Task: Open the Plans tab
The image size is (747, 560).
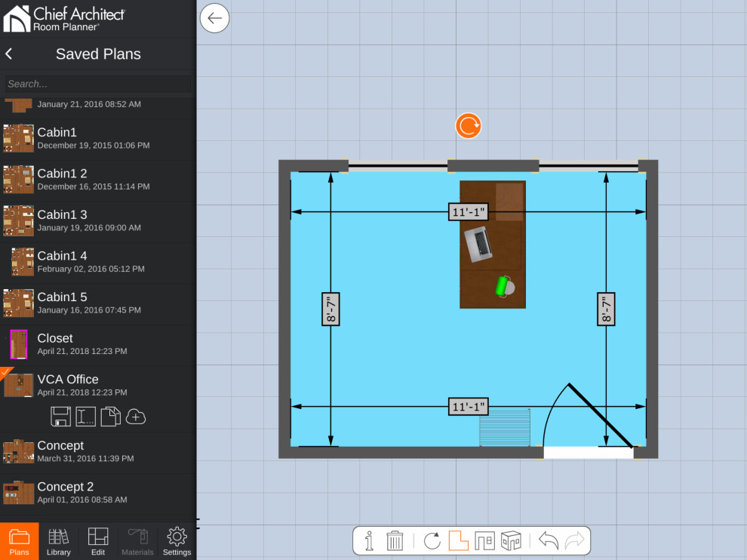Action: pos(20,541)
